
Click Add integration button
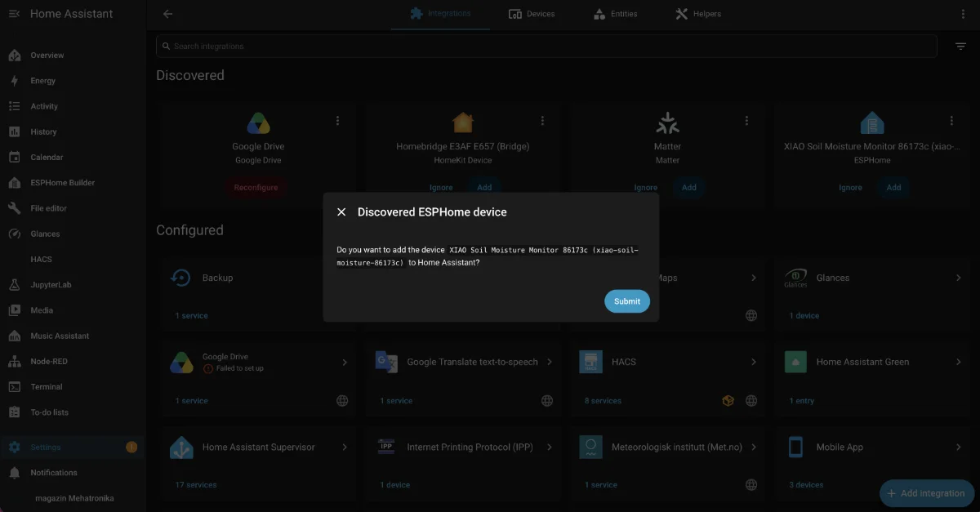(x=925, y=493)
